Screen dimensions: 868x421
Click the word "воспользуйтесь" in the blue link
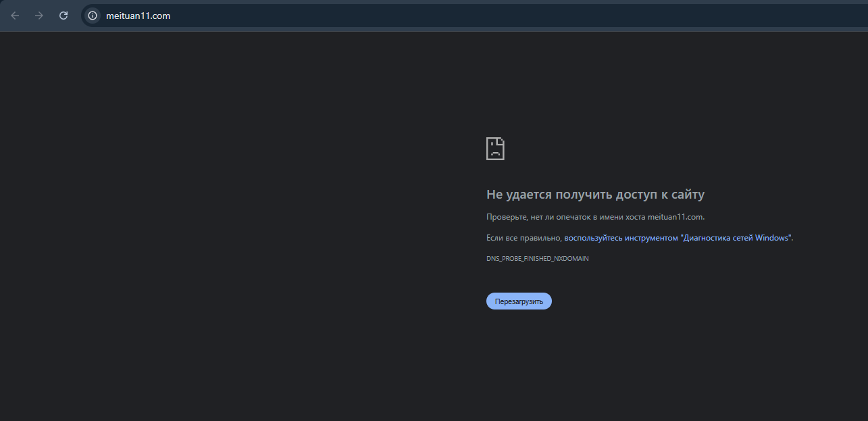[x=593, y=238]
